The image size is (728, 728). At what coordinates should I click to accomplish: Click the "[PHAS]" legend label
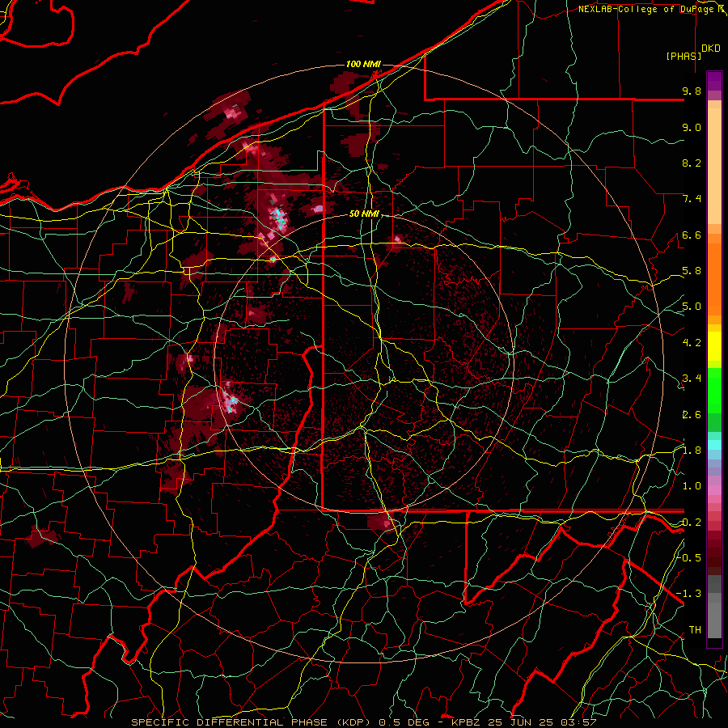coord(684,57)
